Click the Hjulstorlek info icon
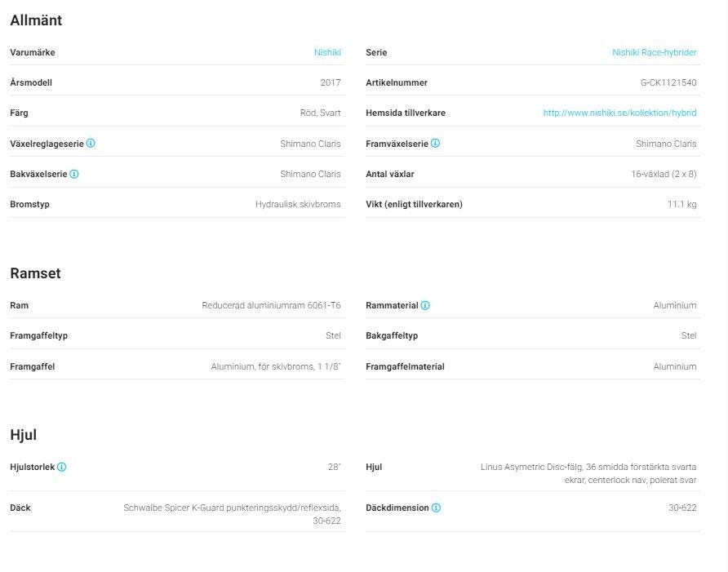The width and height of the screenshot is (728, 572). 62,468
